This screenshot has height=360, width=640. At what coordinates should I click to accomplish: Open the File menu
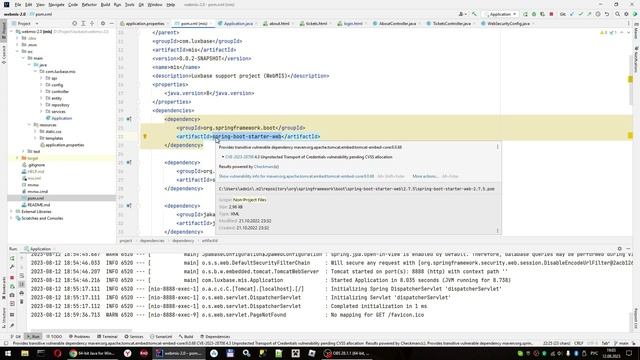[18, 5]
